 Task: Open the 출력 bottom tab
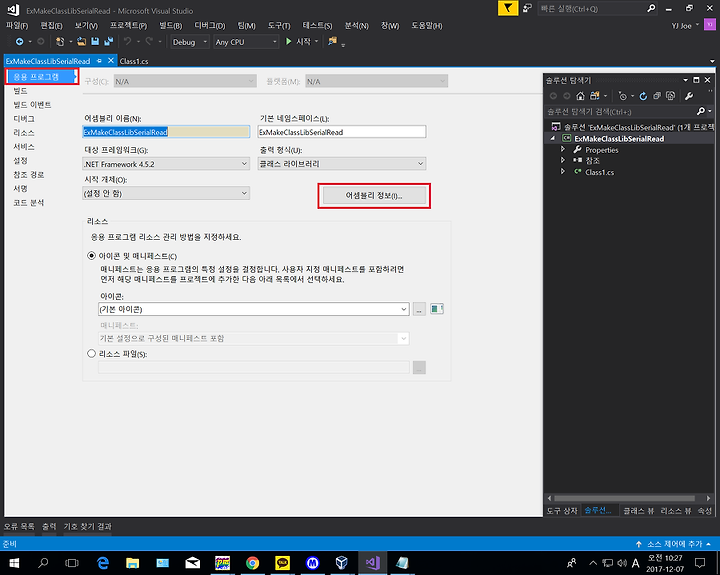pos(49,526)
